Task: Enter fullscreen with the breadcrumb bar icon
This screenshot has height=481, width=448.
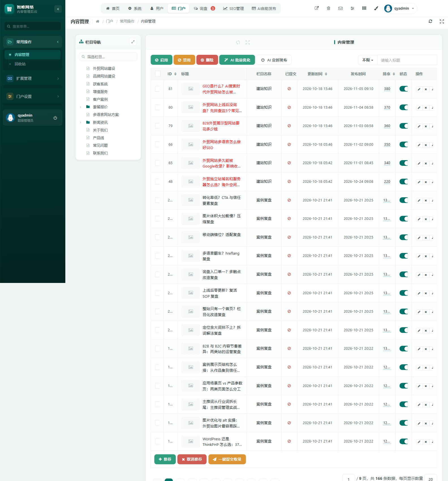Action: (x=442, y=21)
